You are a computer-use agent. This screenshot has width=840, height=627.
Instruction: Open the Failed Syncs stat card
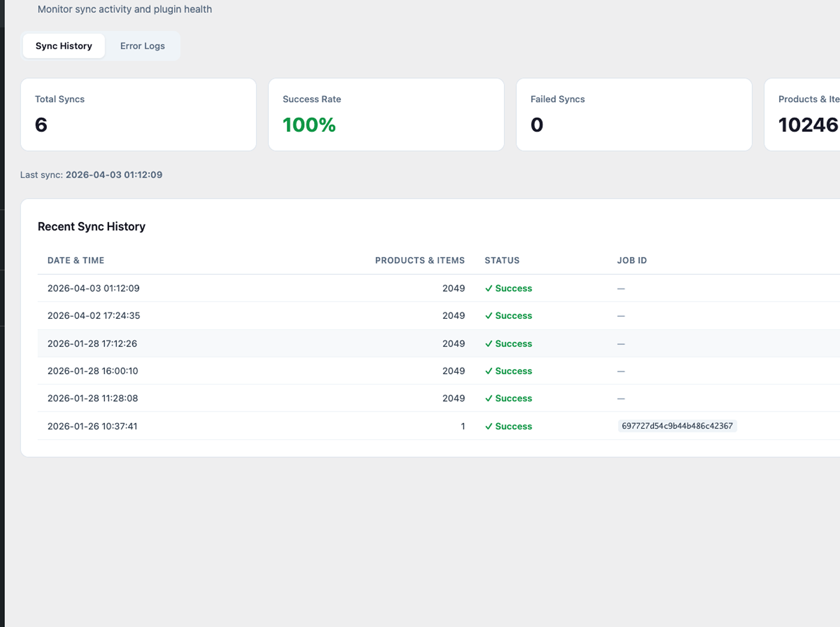634,114
